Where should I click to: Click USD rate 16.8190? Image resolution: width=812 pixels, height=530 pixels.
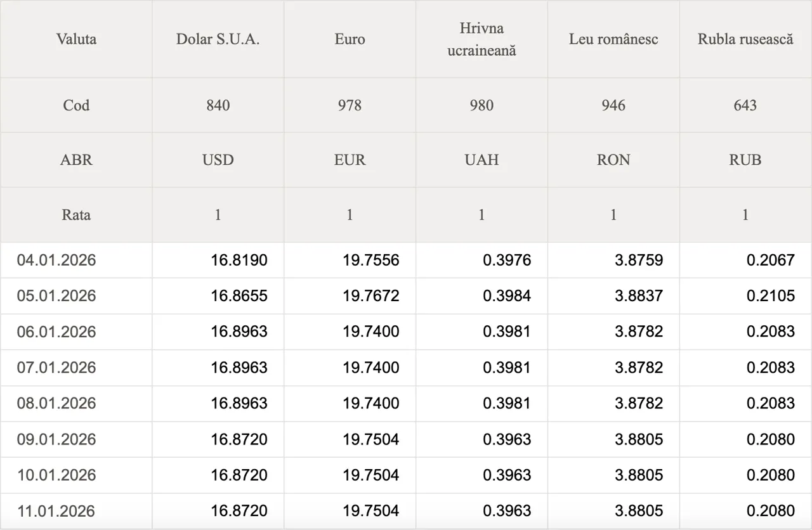pyautogui.click(x=239, y=260)
